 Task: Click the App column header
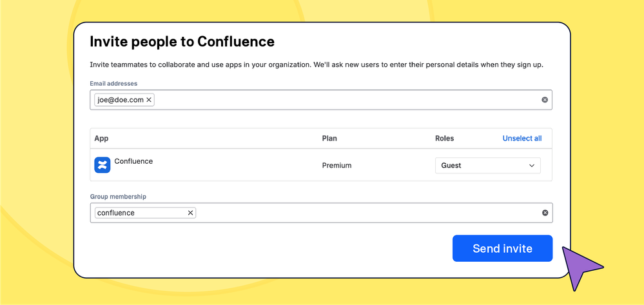[101, 139]
